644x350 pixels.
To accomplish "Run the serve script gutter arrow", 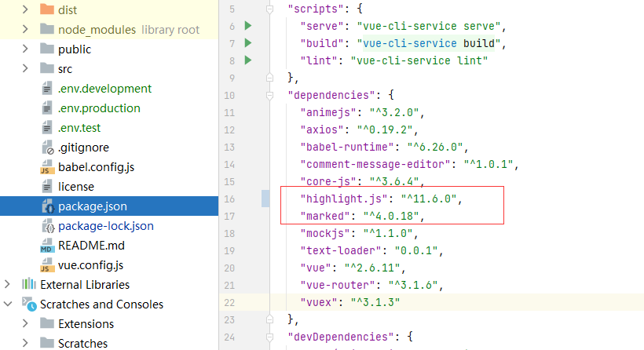I will 248,26.
